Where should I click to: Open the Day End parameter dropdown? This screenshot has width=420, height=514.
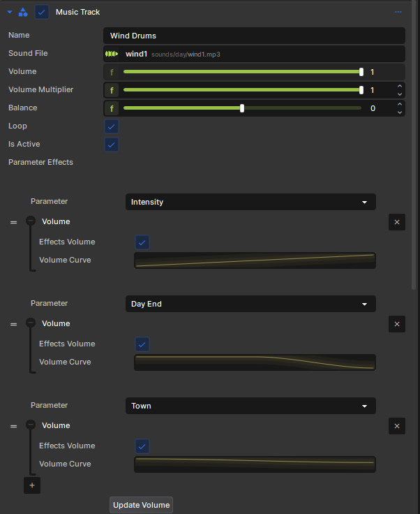[250, 304]
